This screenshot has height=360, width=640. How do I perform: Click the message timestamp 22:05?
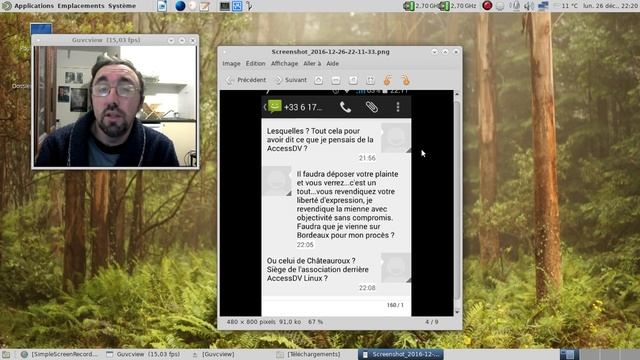pyautogui.click(x=305, y=244)
